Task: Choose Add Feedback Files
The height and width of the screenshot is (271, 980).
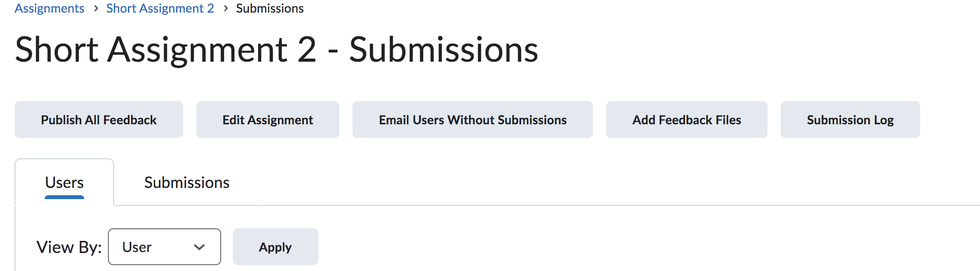Action: pyautogui.click(x=686, y=120)
